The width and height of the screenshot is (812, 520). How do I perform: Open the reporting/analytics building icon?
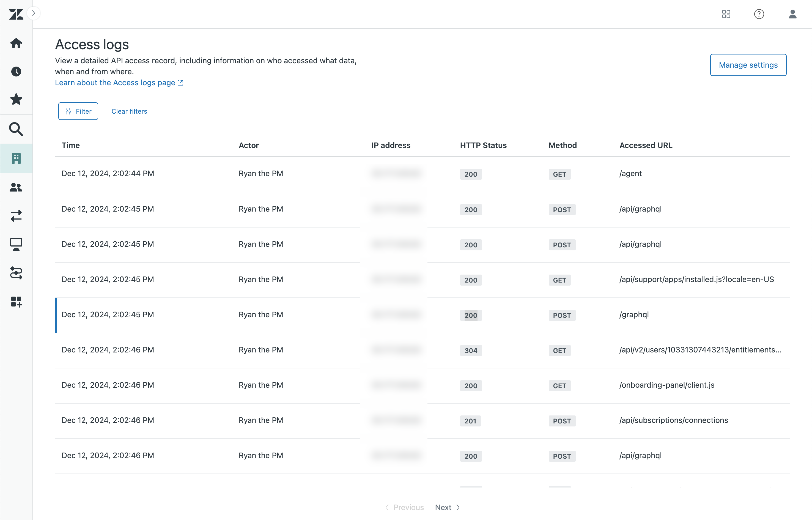[x=16, y=158]
